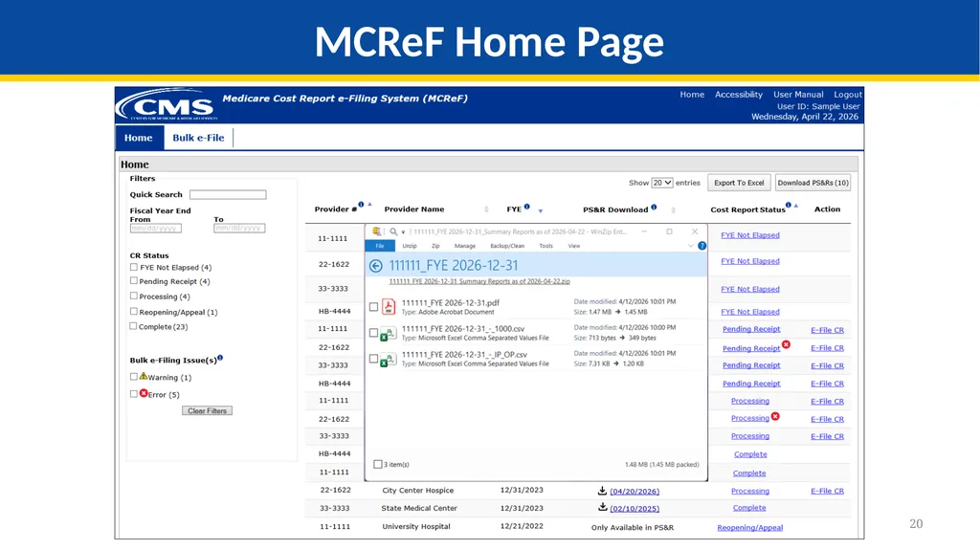Click info icon beside PS&R Download header
Viewport: 980px width, 550px height.
coord(654,207)
